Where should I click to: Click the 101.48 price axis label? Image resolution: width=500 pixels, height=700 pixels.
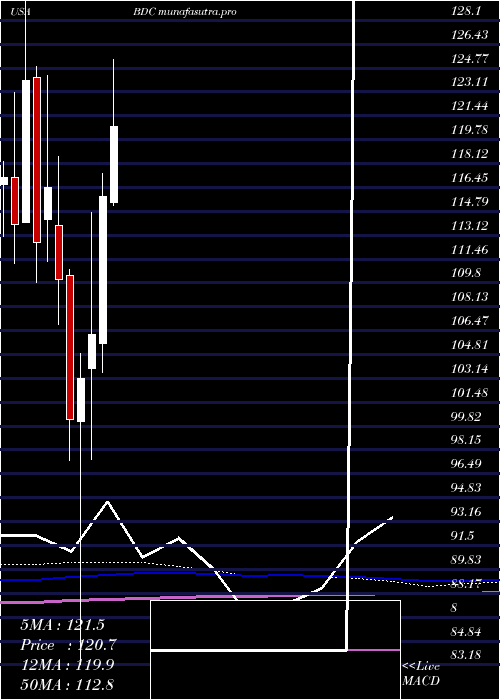[470, 393]
